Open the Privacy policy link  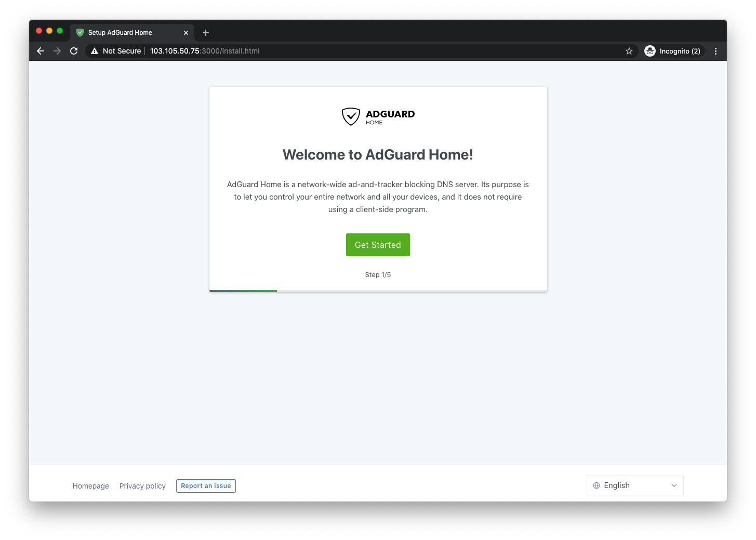click(142, 486)
